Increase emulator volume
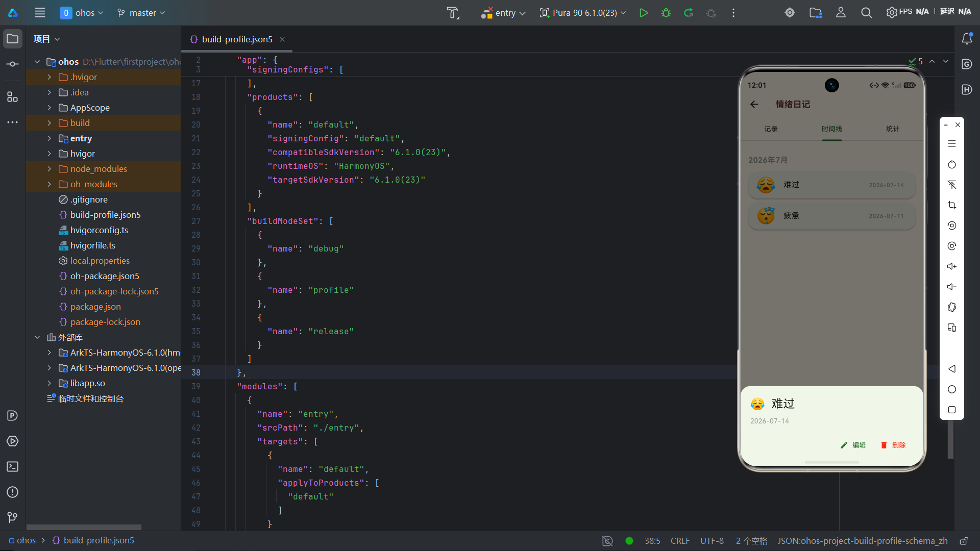 [x=952, y=266]
